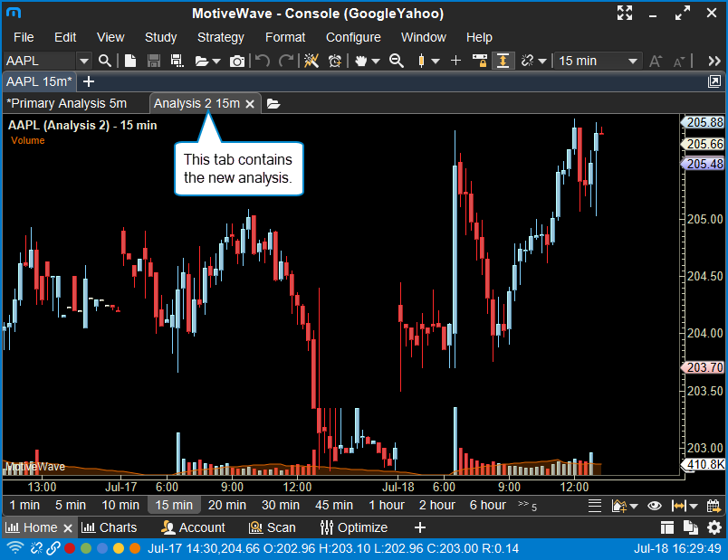Click the chart link chain icon
The width and height of the screenshot is (728, 560).
(x=527, y=61)
